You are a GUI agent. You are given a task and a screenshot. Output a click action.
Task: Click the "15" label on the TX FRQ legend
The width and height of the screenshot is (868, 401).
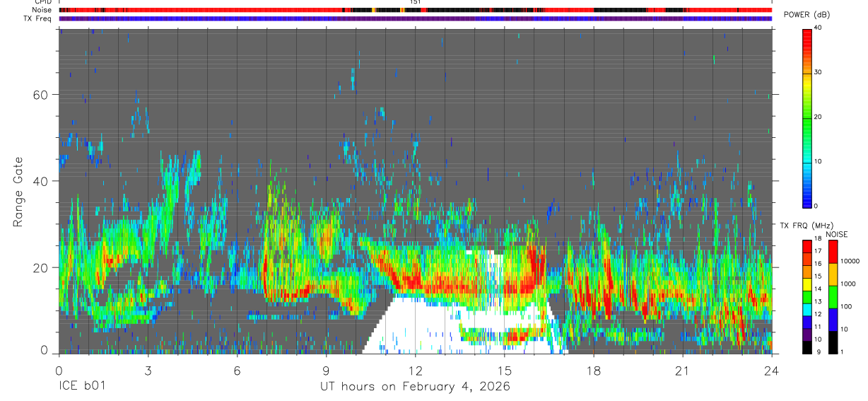(818, 276)
